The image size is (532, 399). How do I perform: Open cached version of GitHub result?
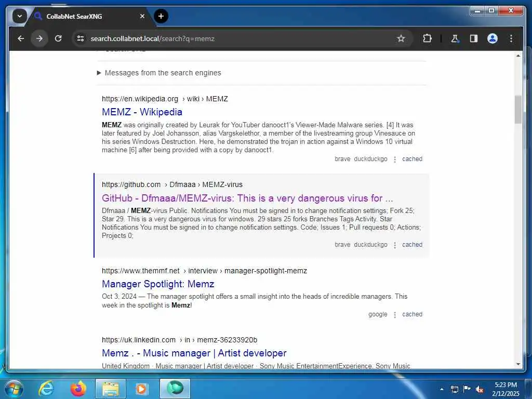(412, 245)
